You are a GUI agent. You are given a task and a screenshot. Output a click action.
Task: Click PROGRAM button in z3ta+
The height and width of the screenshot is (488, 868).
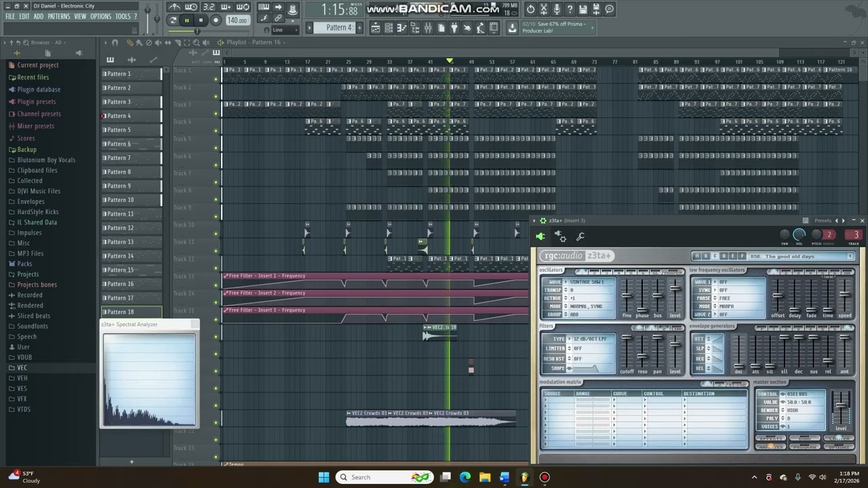tap(805, 447)
